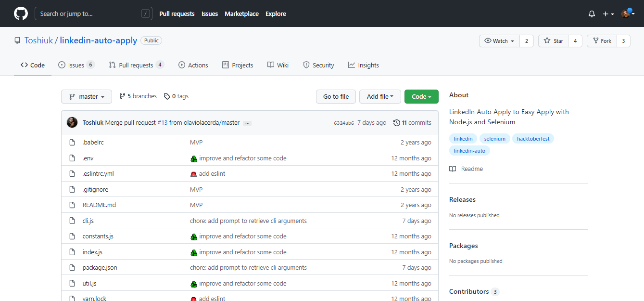The width and height of the screenshot is (644, 301).
Task: Open the green Code dropdown
Action: 421,97
